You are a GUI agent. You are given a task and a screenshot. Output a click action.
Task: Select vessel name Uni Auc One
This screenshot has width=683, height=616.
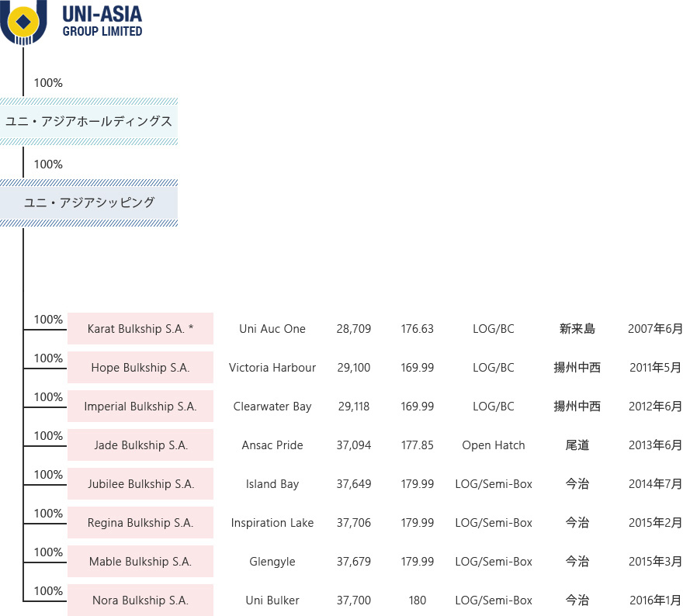[x=272, y=329]
